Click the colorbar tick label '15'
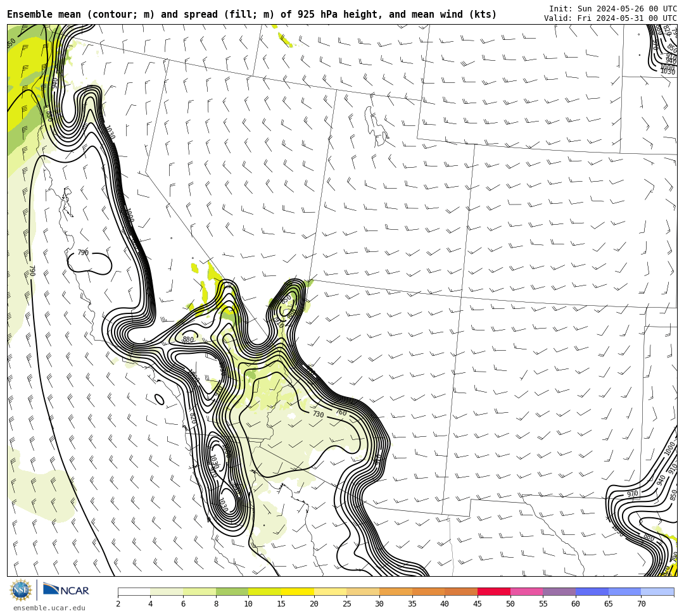The image size is (684, 616). (x=281, y=604)
